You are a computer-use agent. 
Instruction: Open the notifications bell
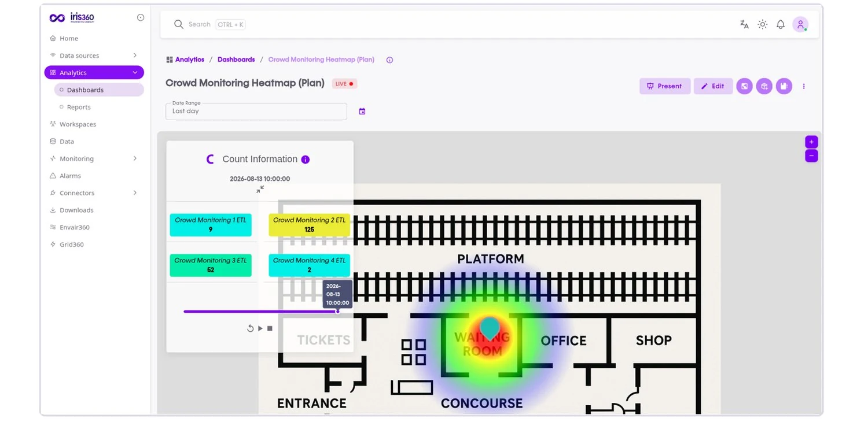click(x=781, y=24)
